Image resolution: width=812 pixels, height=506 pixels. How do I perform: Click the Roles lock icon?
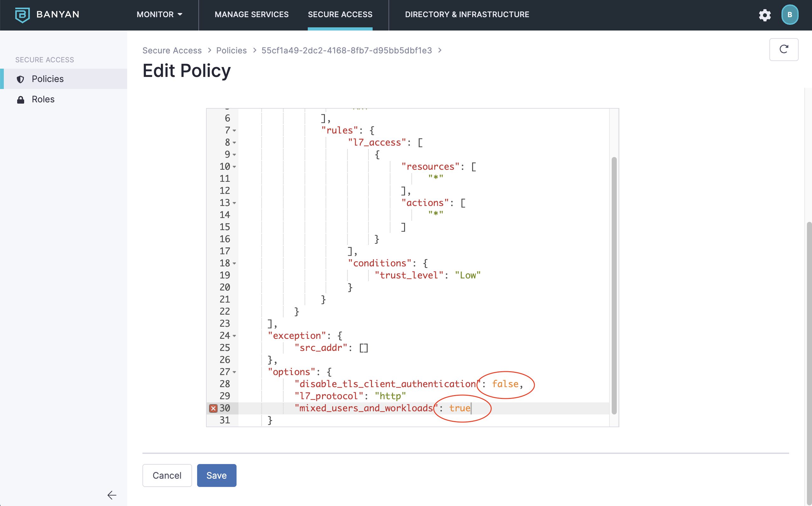[20, 100]
